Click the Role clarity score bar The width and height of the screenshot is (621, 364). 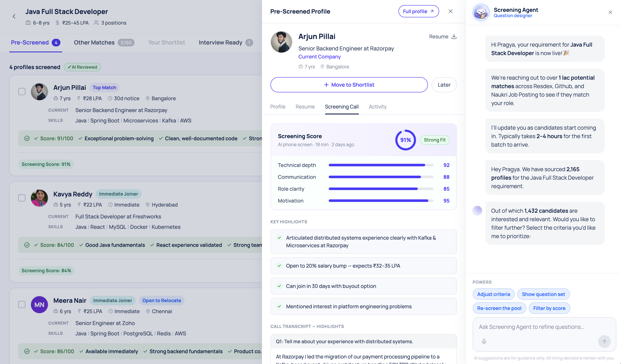click(x=381, y=189)
